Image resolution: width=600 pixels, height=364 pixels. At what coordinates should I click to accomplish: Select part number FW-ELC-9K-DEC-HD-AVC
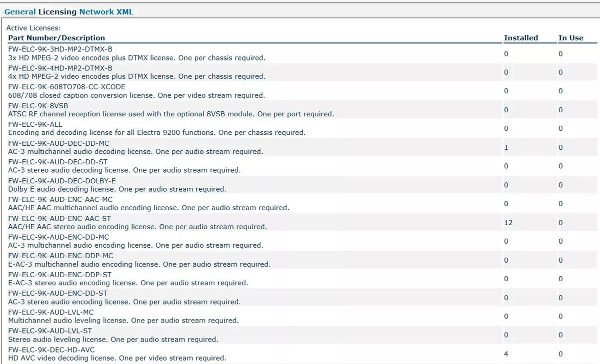coord(51,350)
